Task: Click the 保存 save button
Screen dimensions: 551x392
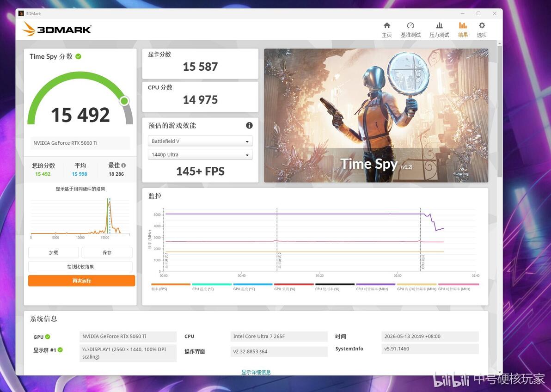Action: (107, 252)
